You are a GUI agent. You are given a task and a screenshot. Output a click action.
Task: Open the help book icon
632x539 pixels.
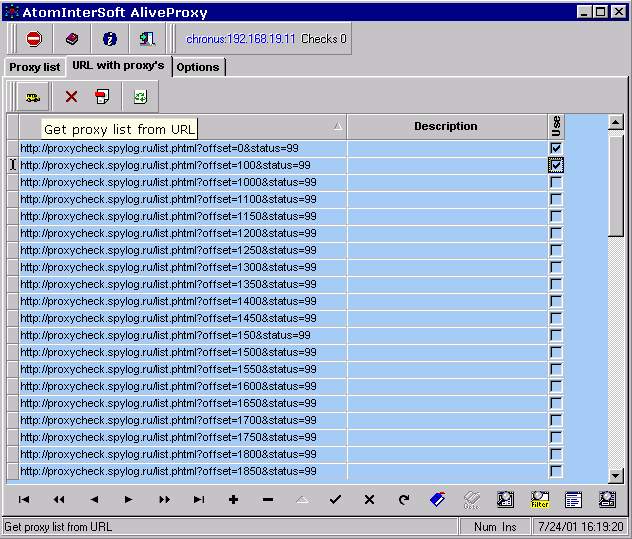(x=72, y=39)
